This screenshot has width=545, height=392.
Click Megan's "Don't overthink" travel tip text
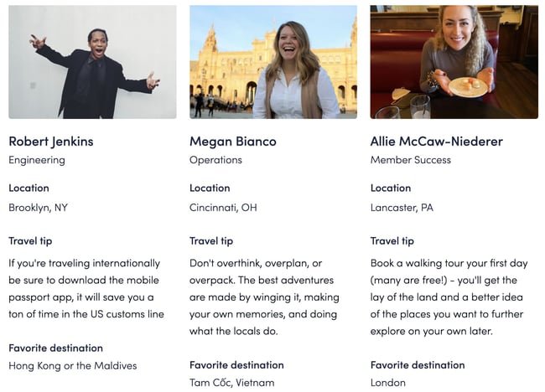point(264,297)
